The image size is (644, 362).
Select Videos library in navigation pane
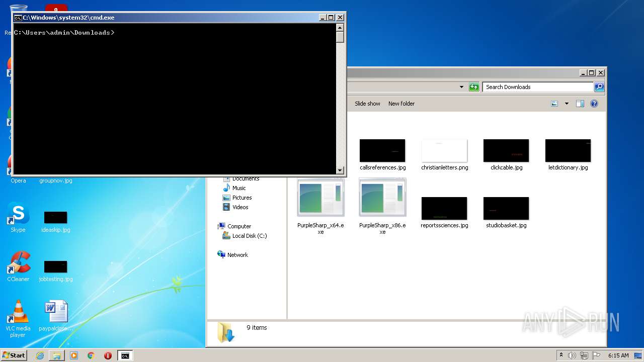tap(240, 207)
